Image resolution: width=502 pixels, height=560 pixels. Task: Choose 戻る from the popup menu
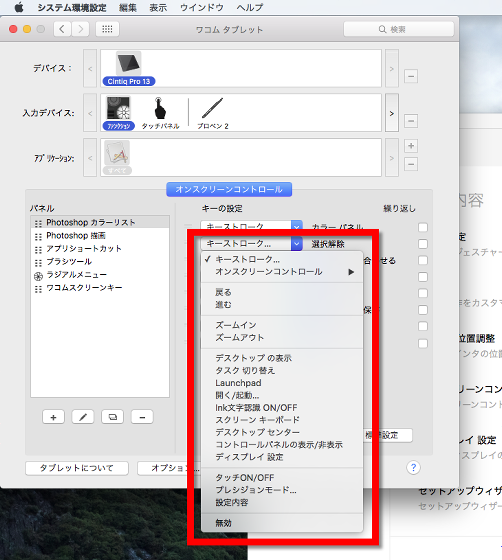(x=282, y=292)
